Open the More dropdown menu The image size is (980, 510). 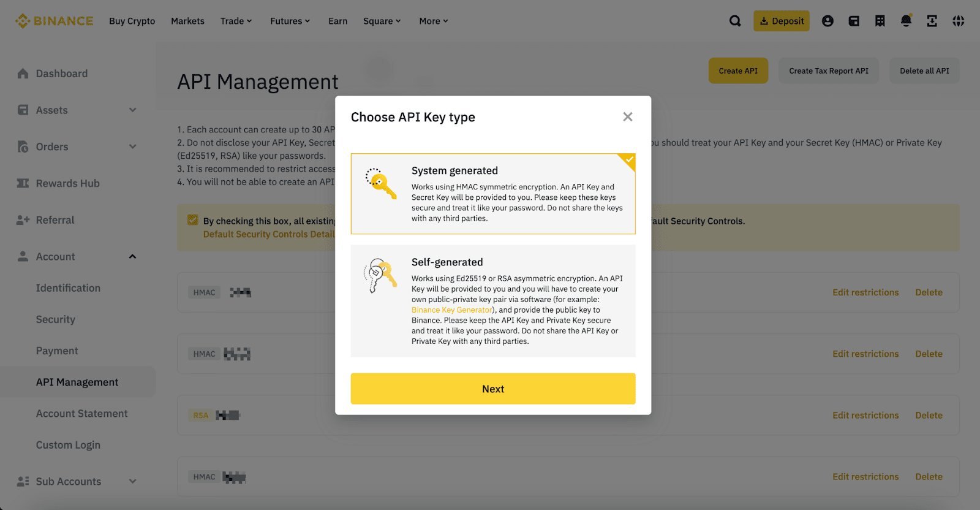[x=434, y=21]
